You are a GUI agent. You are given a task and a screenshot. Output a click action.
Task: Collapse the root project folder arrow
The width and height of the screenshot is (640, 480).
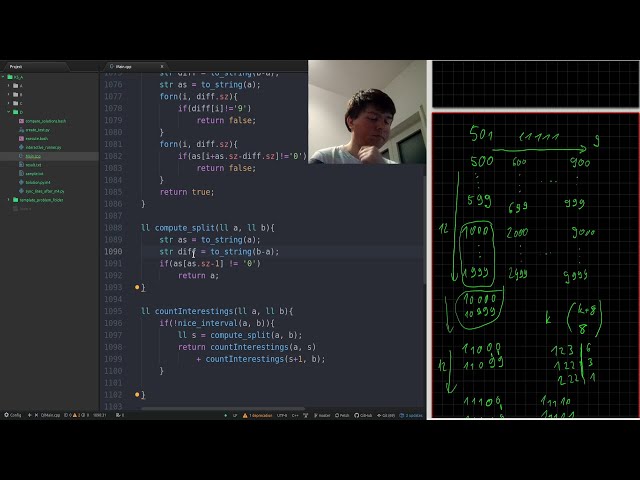[3, 77]
